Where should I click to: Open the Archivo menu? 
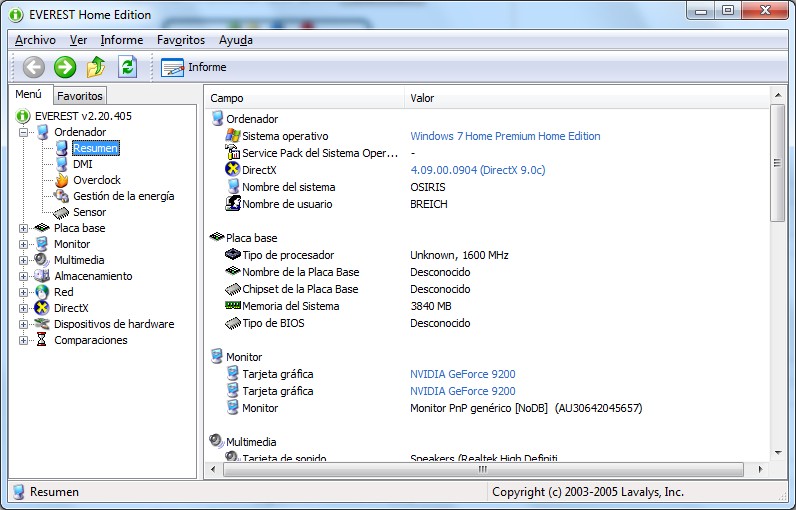(x=35, y=40)
